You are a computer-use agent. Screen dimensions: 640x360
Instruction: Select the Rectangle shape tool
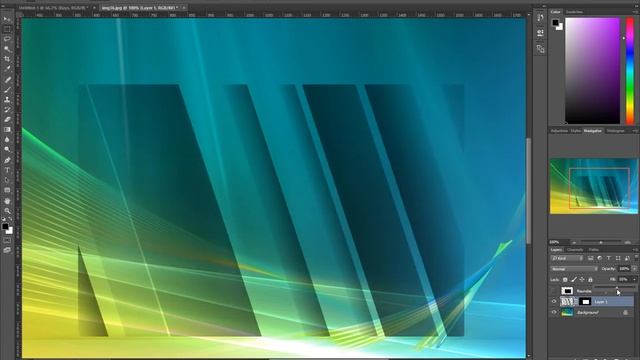tap(7, 190)
